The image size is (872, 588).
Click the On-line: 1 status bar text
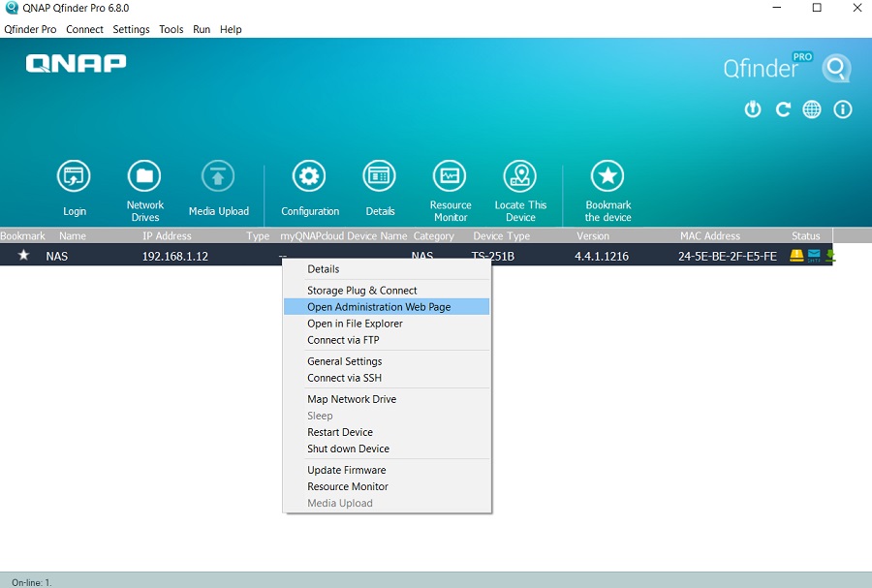pos(32,582)
